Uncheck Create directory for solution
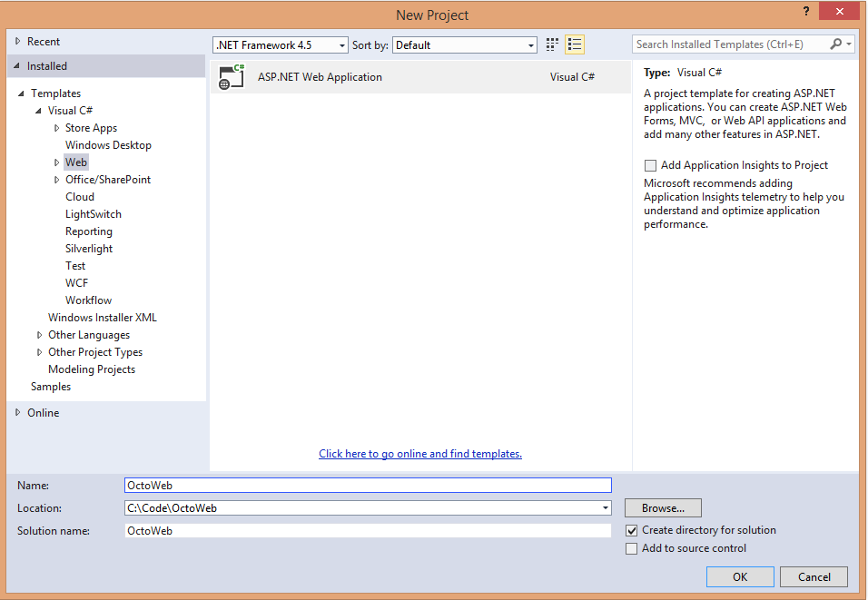This screenshot has height=600, width=868. click(631, 530)
